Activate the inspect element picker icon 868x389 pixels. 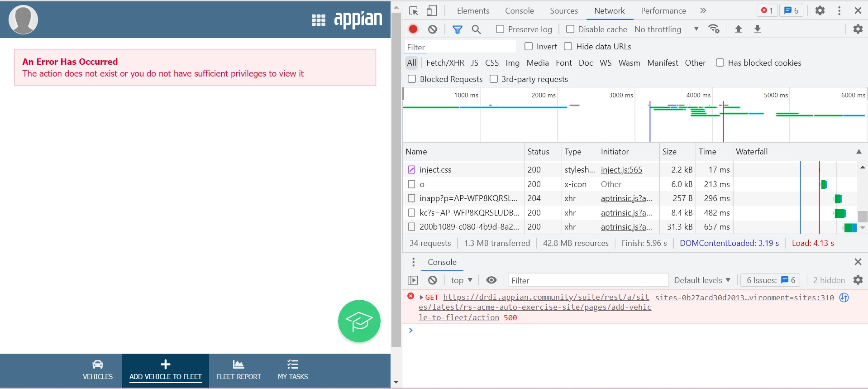pyautogui.click(x=414, y=11)
